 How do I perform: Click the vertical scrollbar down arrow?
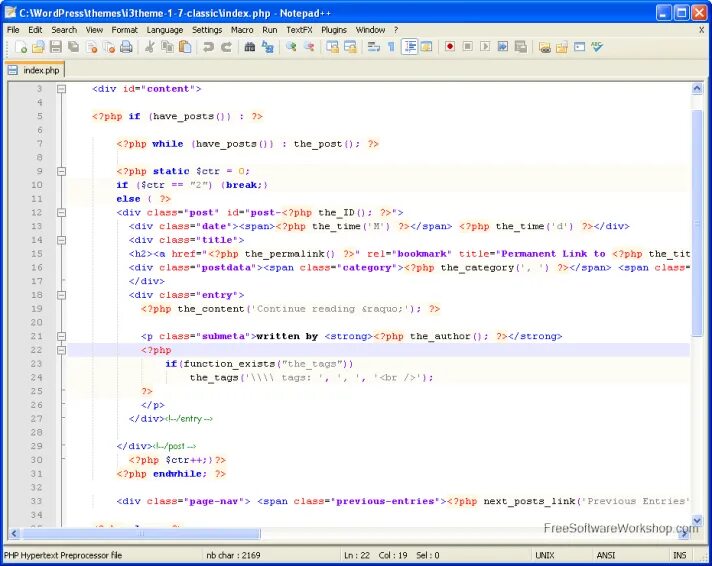pyautogui.click(x=697, y=520)
